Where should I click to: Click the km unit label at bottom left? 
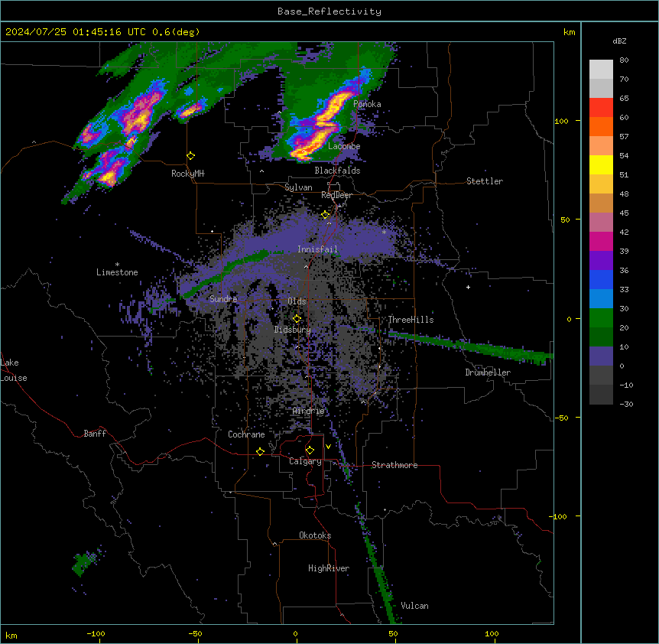(11, 636)
